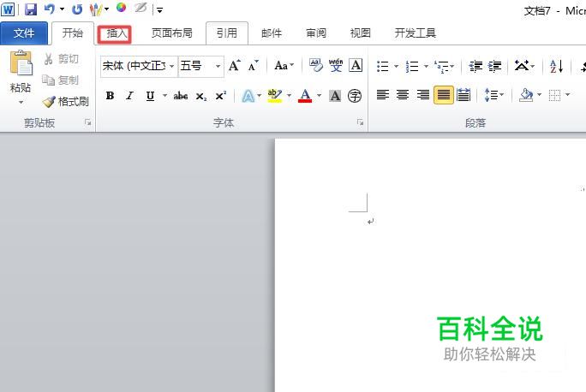Expand the Font dialog launcher
Image resolution: width=586 pixels, height=392 pixels.
click(361, 122)
